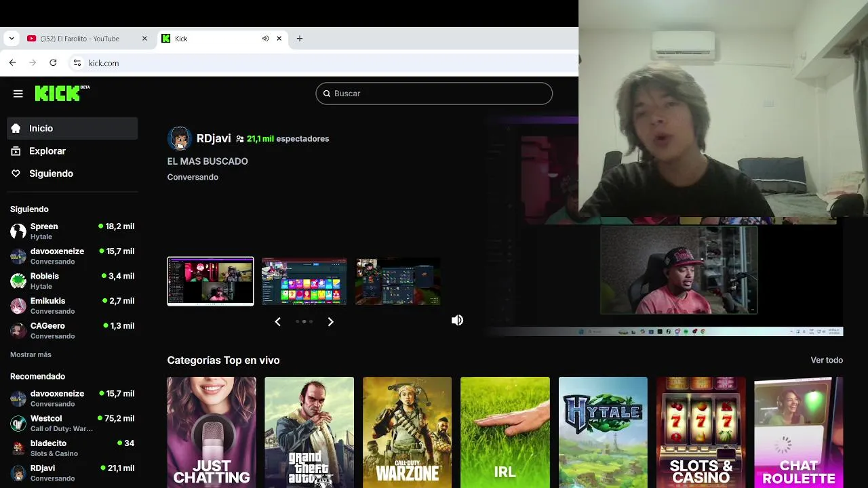Select the second carousel stream thumbnail
Viewport: 868px width, 488px height.
[304, 281]
